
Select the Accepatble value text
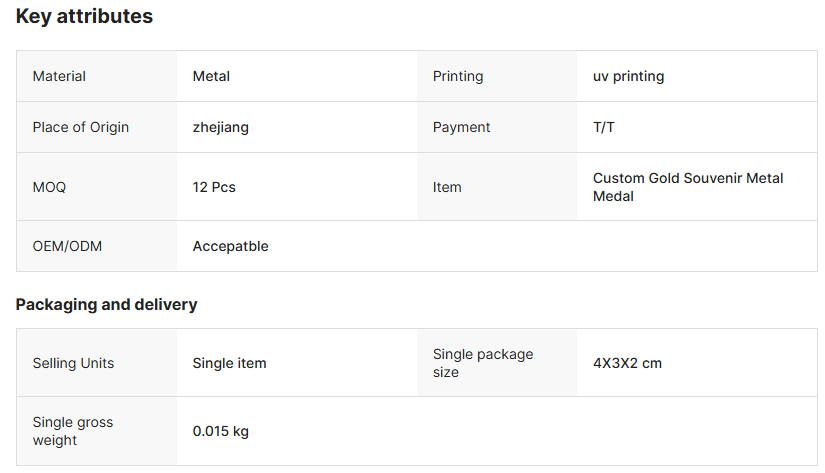point(230,246)
